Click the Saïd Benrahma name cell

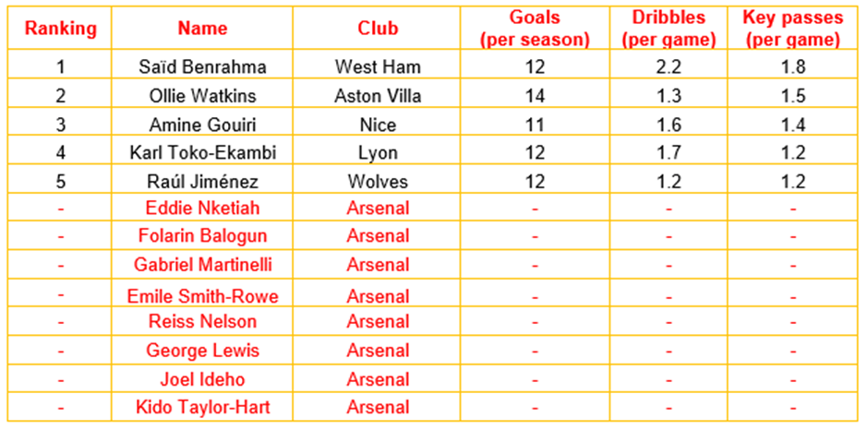click(202, 67)
